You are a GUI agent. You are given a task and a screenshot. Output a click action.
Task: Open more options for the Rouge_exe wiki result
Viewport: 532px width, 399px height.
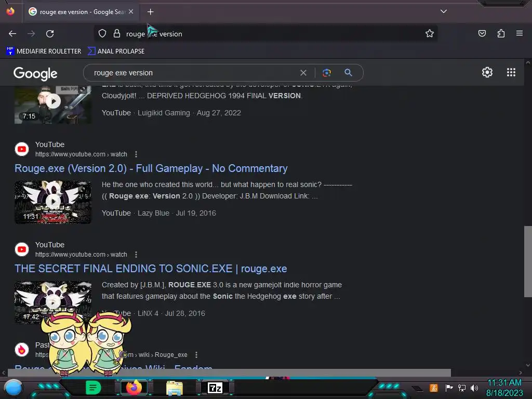click(x=196, y=355)
